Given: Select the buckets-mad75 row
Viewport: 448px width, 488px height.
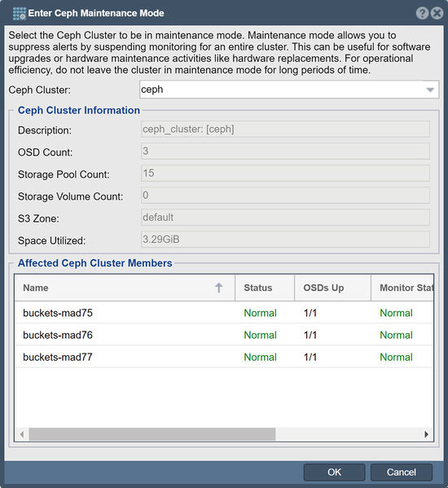Looking at the screenshot, I should point(224,313).
